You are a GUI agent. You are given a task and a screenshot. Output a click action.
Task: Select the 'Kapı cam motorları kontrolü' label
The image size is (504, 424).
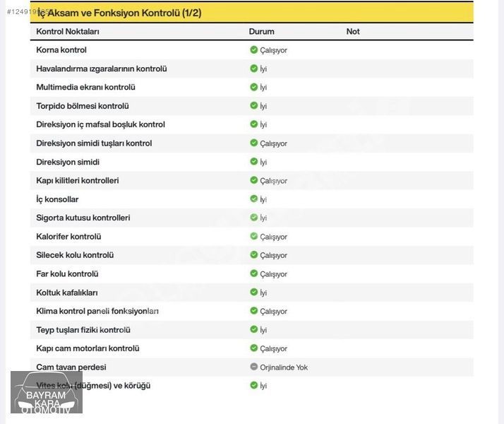tap(88, 348)
